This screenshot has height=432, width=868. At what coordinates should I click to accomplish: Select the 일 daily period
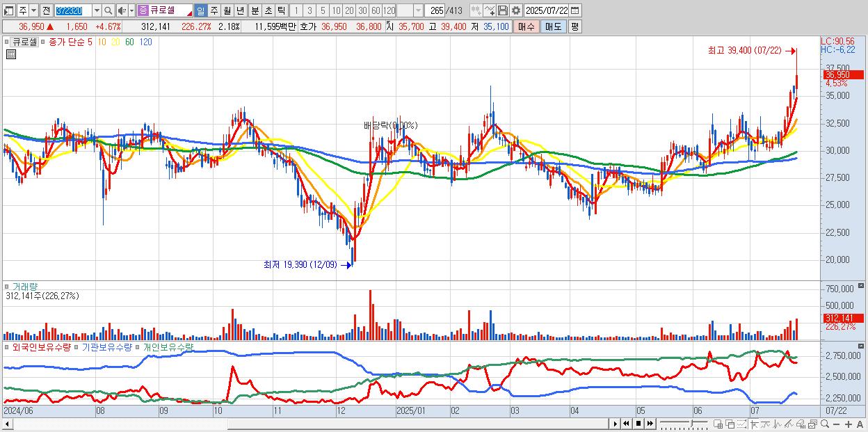click(x=201, y=10)
